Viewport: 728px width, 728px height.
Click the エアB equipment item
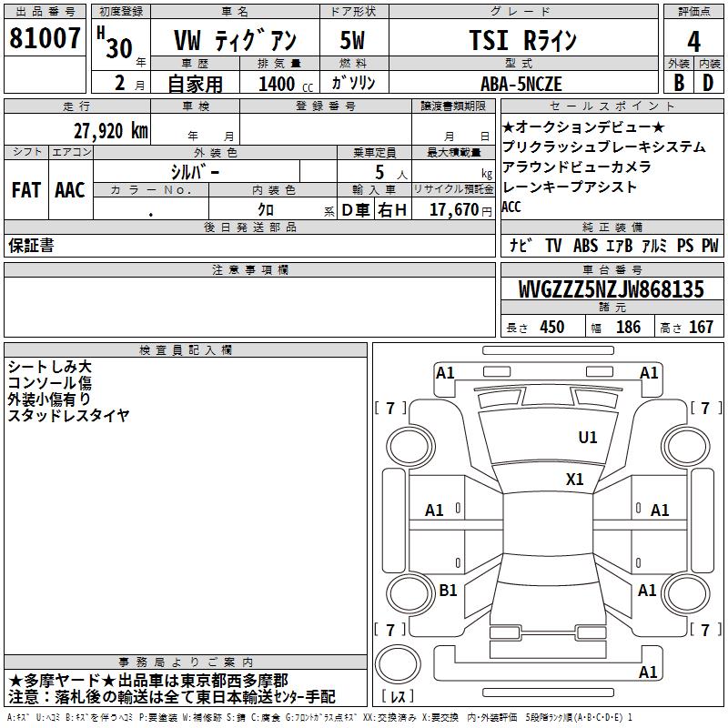pos(620,246)
